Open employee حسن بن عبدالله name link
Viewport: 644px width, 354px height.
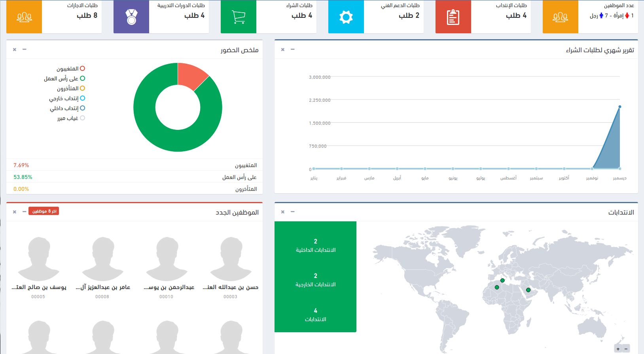pyautogui.click(x=230, y=287)
